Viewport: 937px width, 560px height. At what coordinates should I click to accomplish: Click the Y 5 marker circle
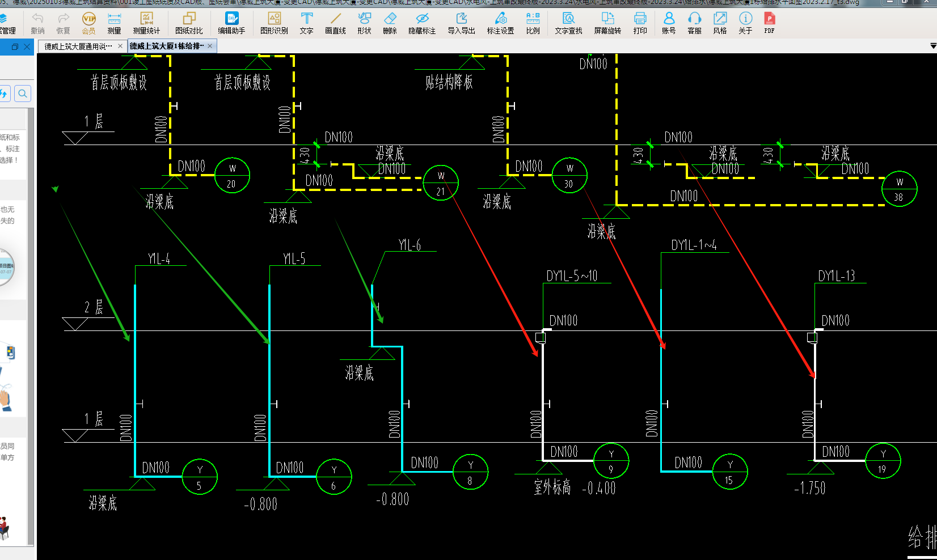[x=200, y=477]
